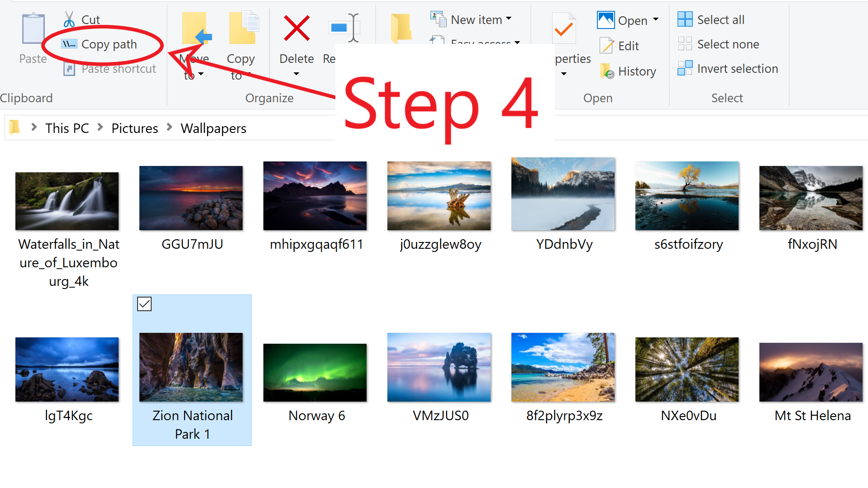Click the Select all label

pos(720,20)
